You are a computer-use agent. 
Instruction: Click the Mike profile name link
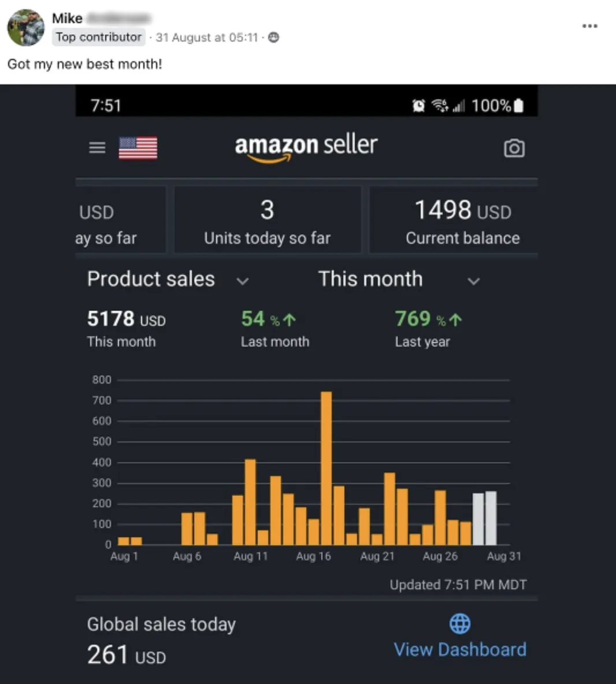pos(67,18)
